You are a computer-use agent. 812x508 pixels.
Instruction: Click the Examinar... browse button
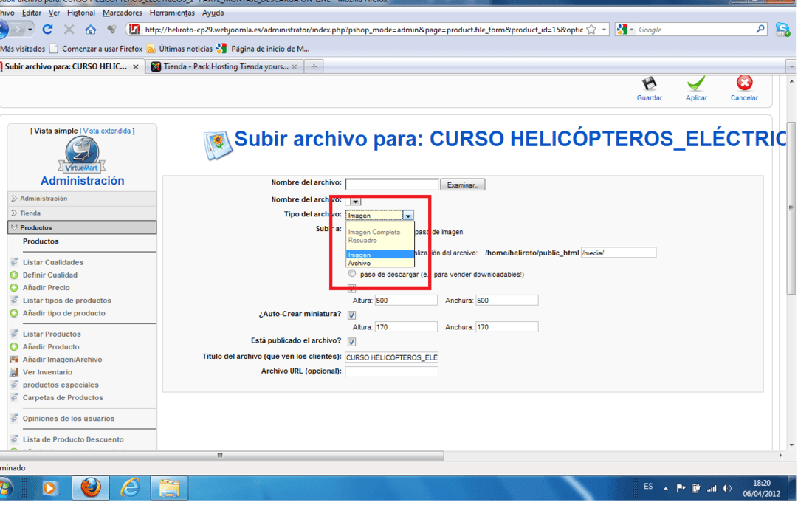(x=462, y=185)
